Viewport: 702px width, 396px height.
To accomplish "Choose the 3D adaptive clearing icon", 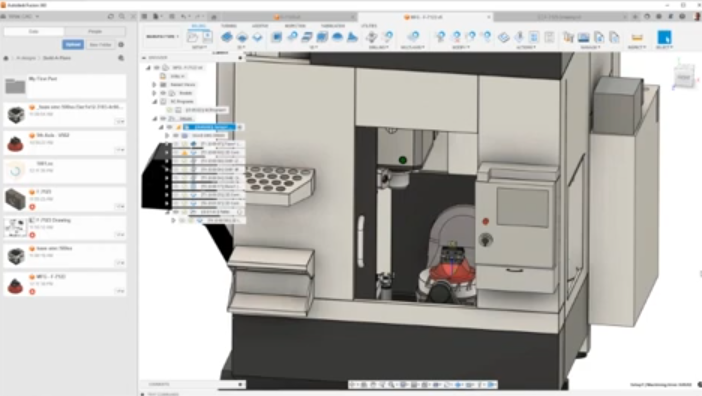I will point(277,37).
